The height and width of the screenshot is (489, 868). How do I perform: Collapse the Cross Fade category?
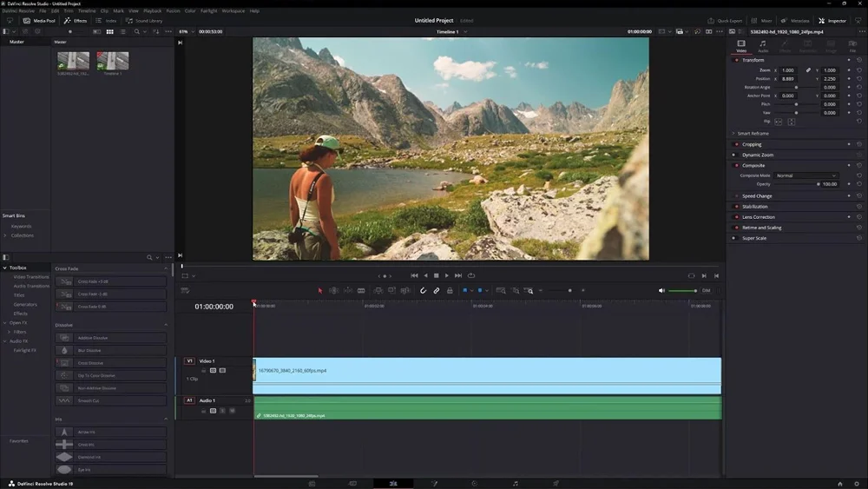pyautogui.click(x=166, y=268)
